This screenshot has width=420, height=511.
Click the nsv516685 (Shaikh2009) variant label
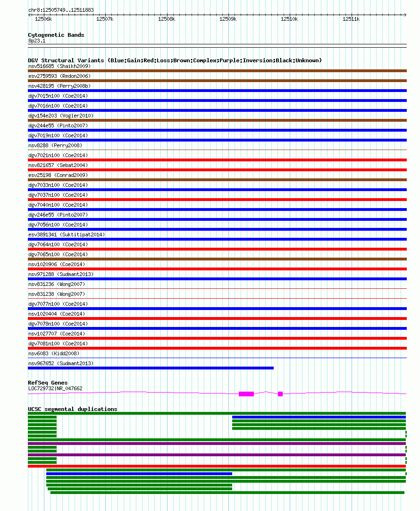coord(59,66)
